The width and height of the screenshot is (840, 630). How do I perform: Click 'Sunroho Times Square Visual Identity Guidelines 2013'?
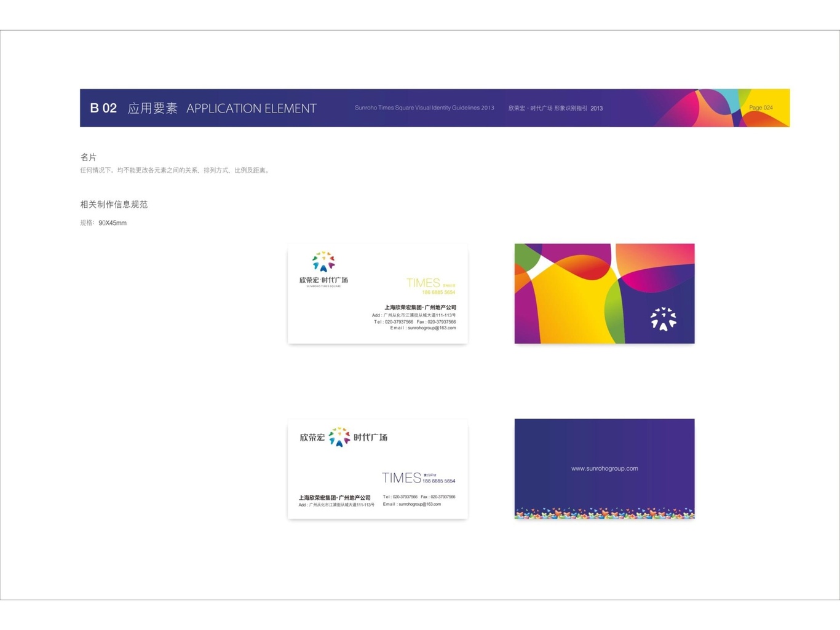[x=424, y=108]
